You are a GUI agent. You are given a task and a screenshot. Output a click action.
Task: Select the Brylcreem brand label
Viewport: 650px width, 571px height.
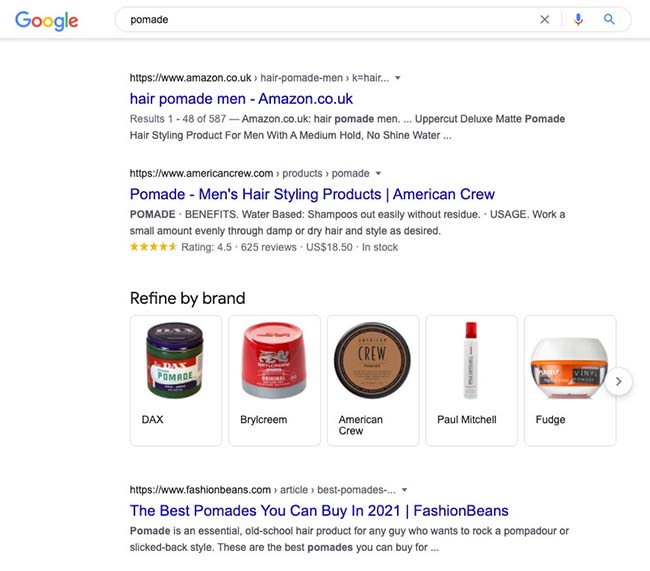click(x=264, y=420)
